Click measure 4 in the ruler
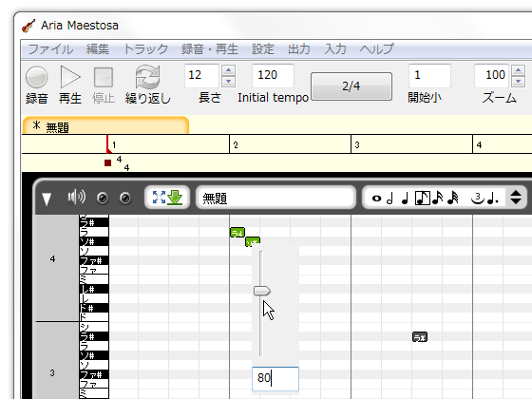This screenshot has height=399, width=532. click(479, 145)
